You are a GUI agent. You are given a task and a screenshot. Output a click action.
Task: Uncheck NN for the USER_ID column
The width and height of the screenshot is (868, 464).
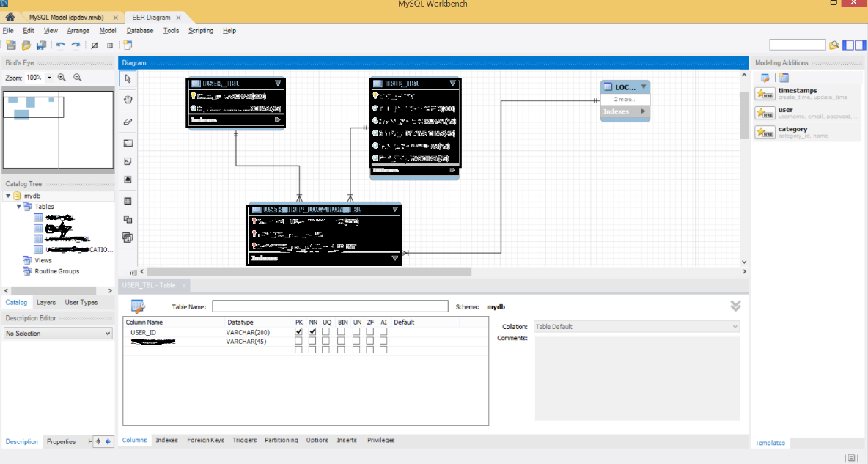coord(312,331)
